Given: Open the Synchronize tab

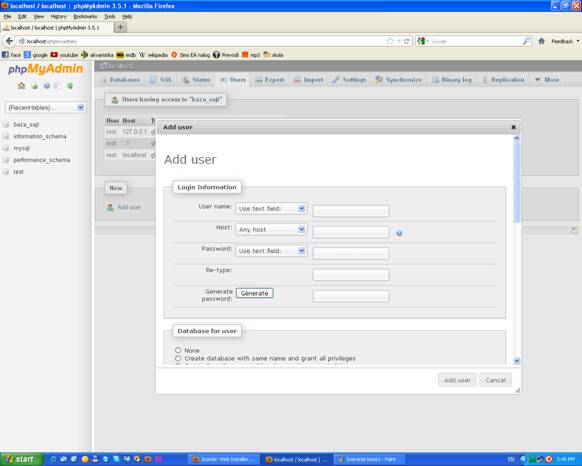Looking at the screenshot, I should [399, 80].
